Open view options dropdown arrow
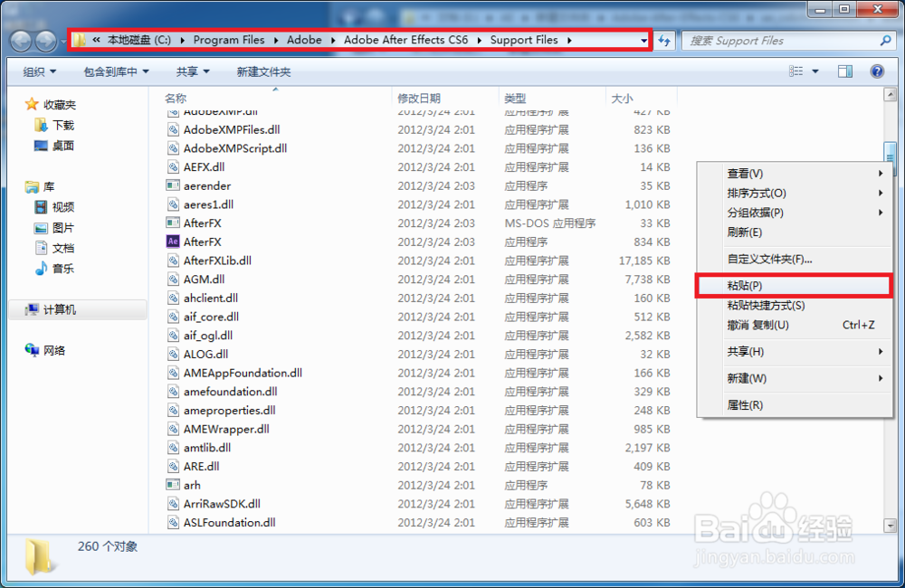Screen dimensions: 905x588 (815, 71)
